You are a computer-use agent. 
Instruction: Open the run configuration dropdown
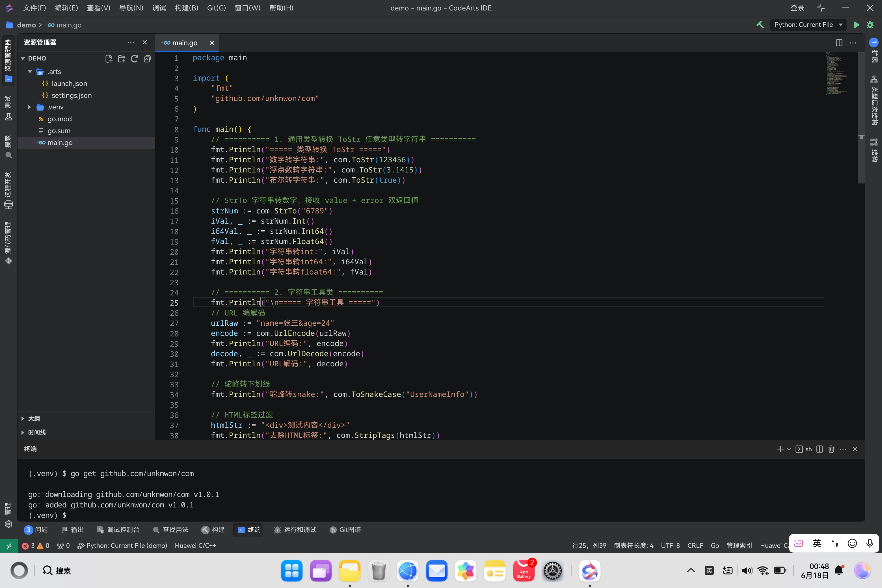coord(808,25)
